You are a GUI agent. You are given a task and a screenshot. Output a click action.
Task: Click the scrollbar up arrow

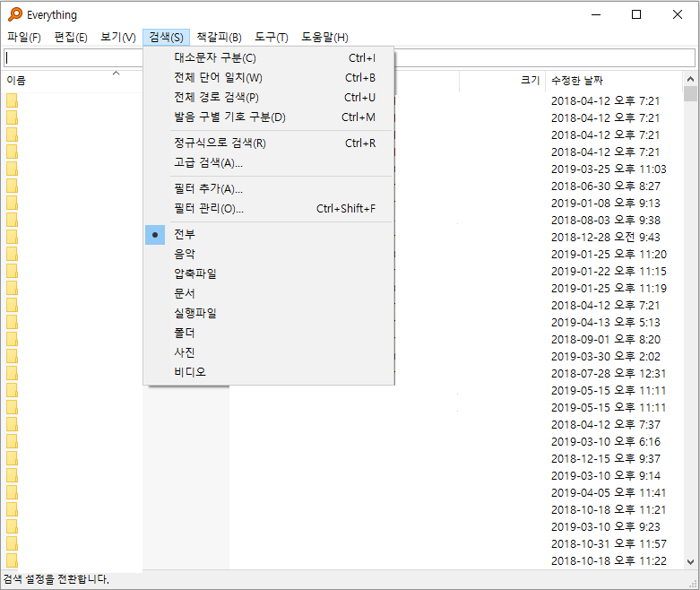690,79
